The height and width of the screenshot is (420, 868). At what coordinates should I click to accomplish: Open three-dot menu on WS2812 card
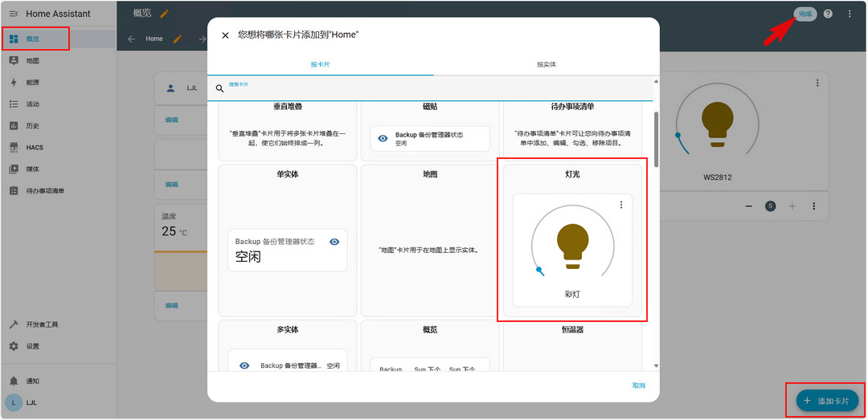point(817,83)
